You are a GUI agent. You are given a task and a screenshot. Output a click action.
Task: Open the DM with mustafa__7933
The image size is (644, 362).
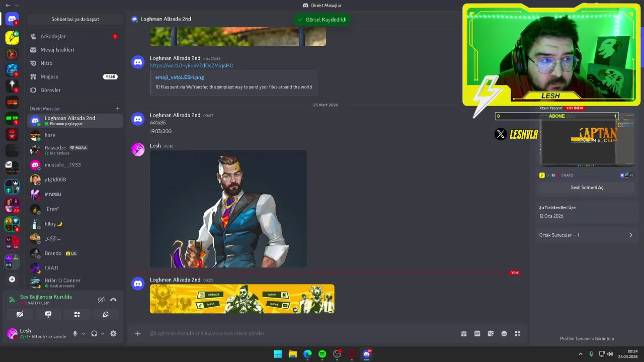(74, 165)
